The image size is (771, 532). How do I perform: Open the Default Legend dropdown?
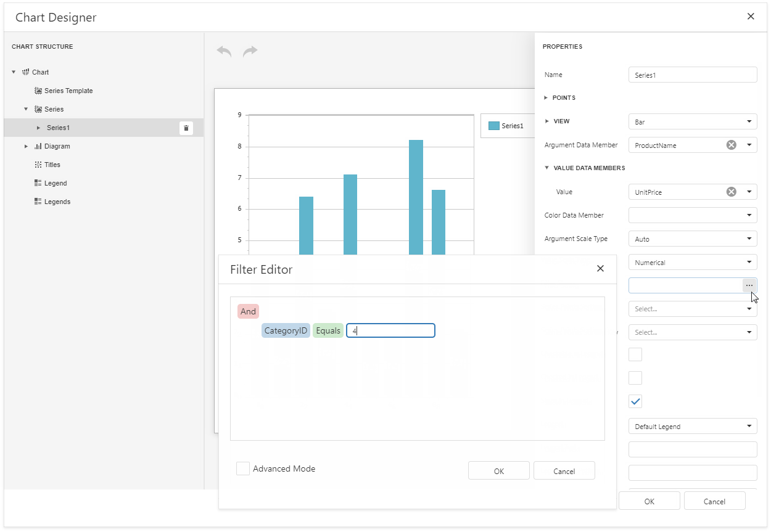tap(749, 426)
